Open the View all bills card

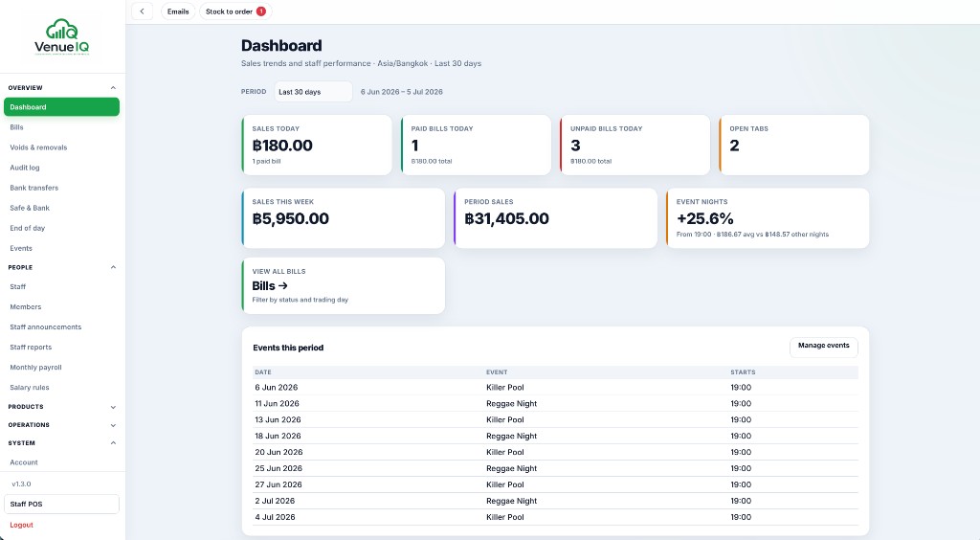point(344,285)
